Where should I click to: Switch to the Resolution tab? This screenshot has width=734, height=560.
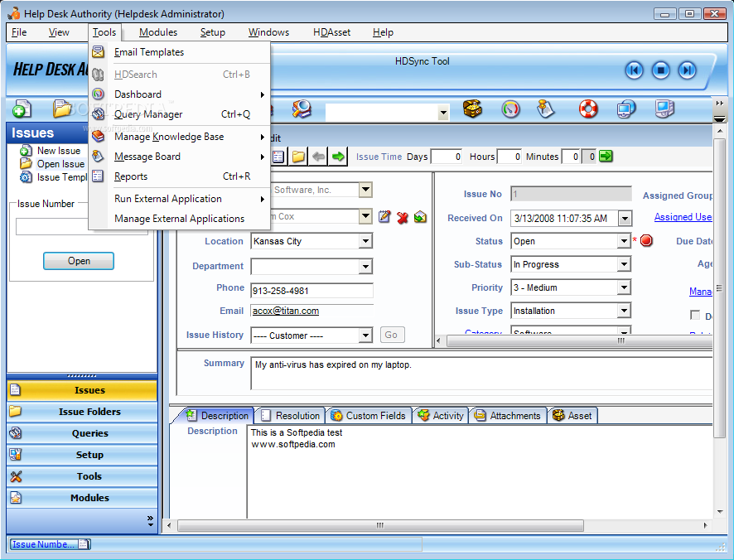tap(291, 415)
